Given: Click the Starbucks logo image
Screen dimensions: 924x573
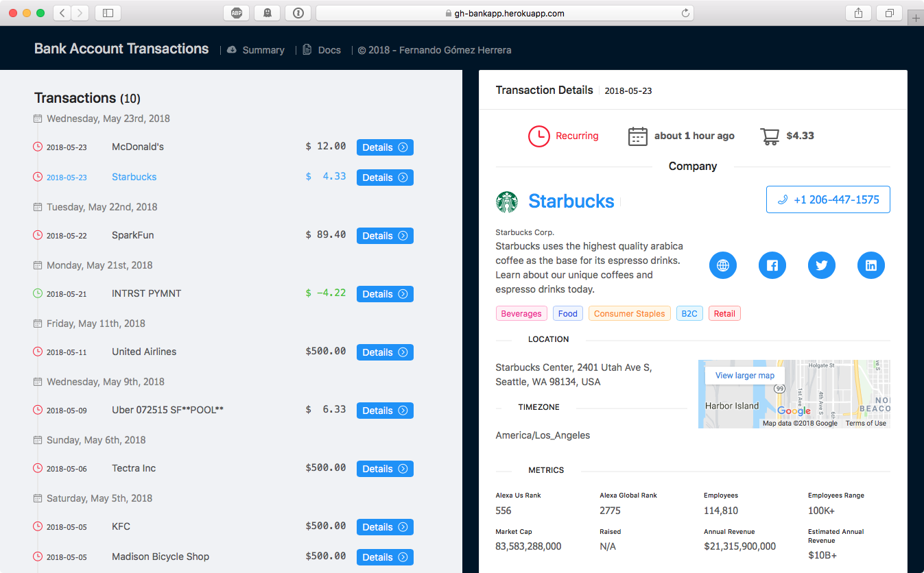Looking at the screenshot, I should tap(507, 202).
